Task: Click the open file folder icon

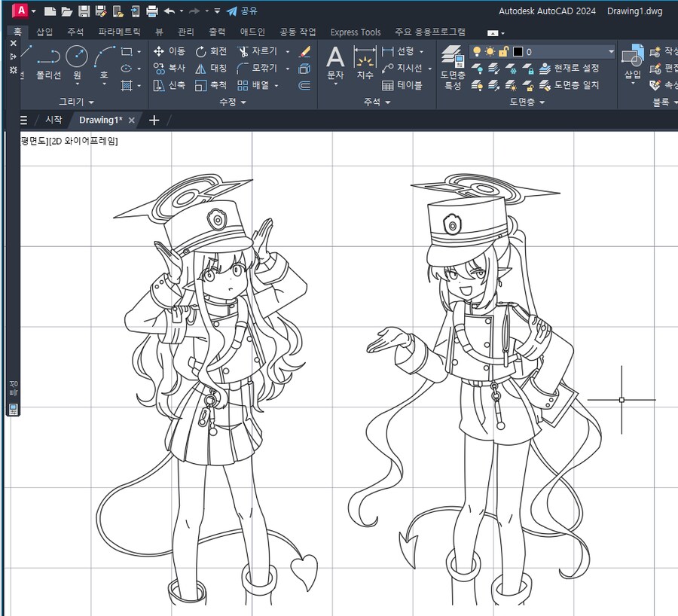Action: pyautogui.click(x=66, y=11)
